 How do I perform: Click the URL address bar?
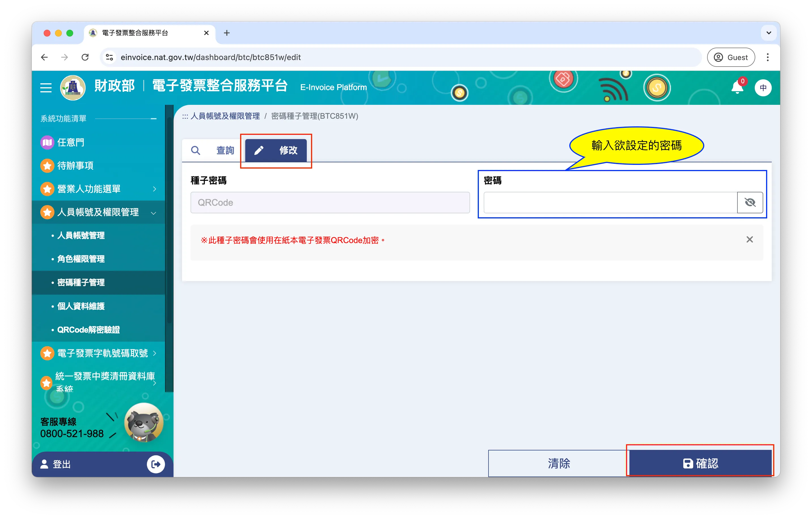[x=401, y=57]
